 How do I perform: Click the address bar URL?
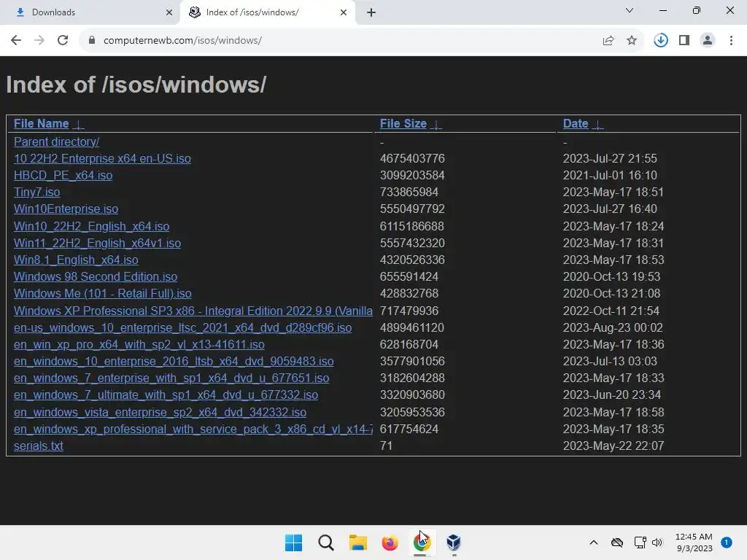pyautogui.click(x=182, y=41)
